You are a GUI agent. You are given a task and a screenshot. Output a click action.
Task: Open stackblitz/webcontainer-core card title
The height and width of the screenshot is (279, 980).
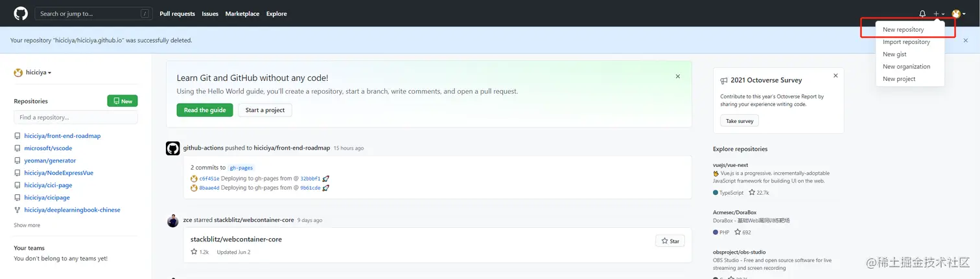(236, 240)
